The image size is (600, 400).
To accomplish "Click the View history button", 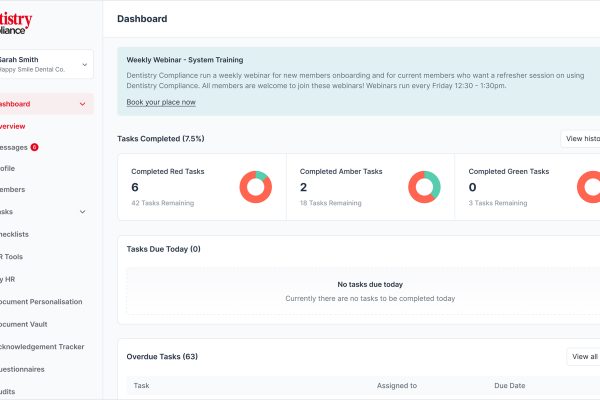I will (580, 139).
